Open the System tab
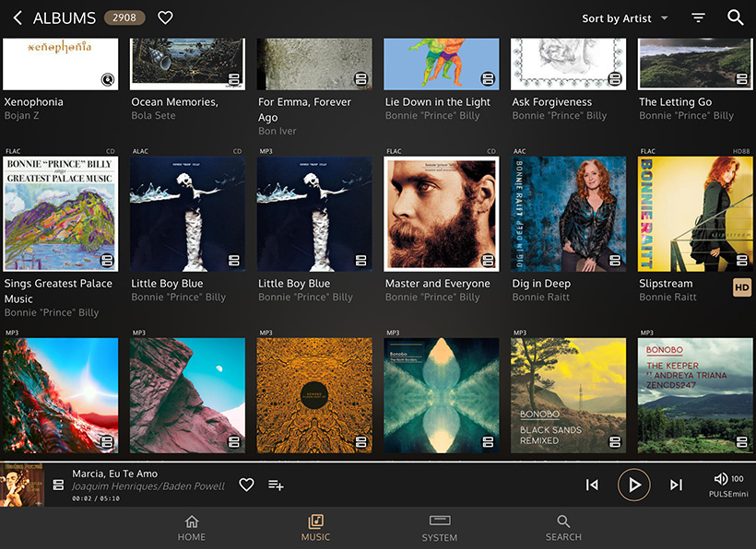The height and width of the screenshot is (549, 756). [x=439, y=528]
